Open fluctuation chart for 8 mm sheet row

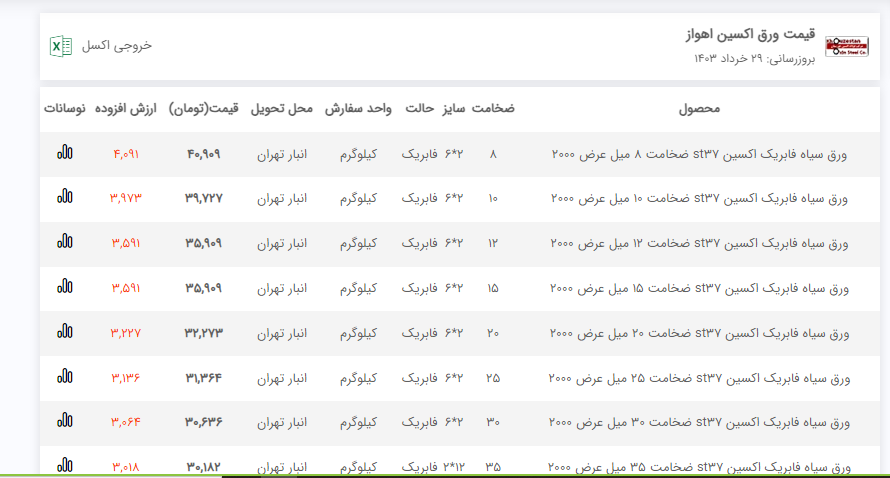(x=65, y=153)
